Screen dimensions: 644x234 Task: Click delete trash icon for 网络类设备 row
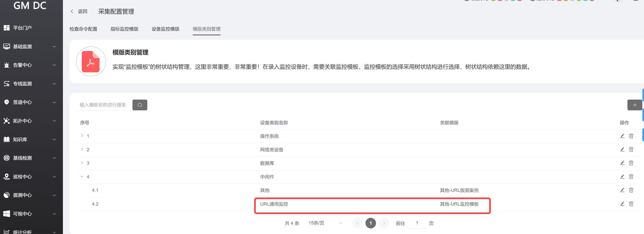point(631,149)
